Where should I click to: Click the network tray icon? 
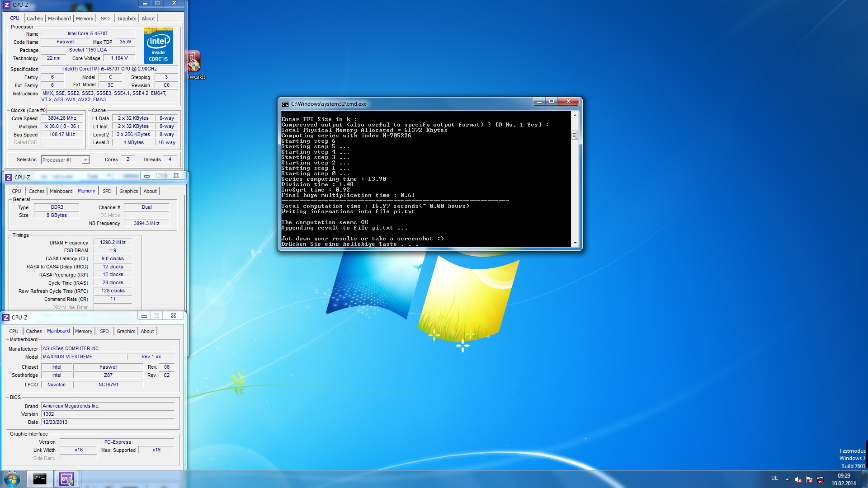[x=820, y=479]
